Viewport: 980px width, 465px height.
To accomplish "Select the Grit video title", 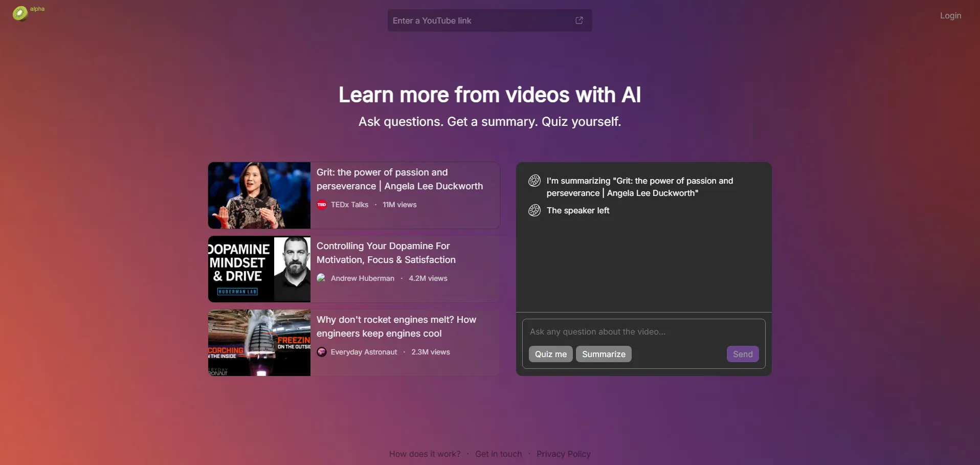I will 399,179.
